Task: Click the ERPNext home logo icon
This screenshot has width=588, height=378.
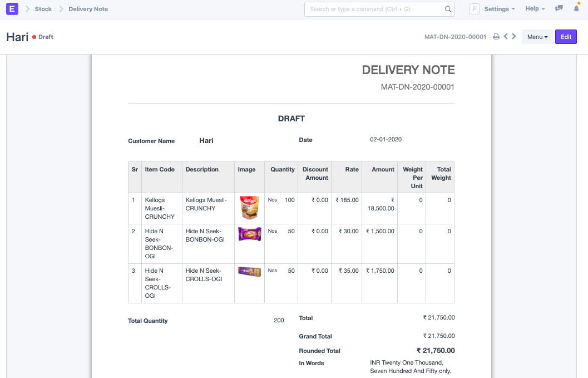Action: 12,9
